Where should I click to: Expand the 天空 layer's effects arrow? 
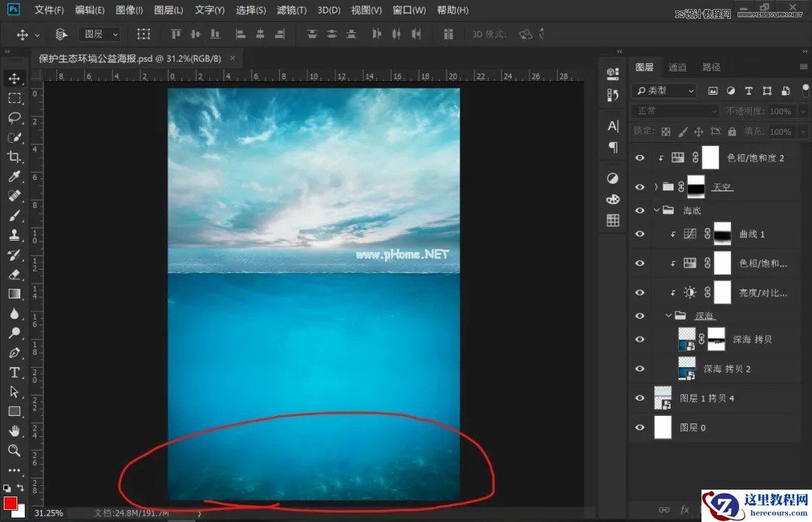[655, 187]
